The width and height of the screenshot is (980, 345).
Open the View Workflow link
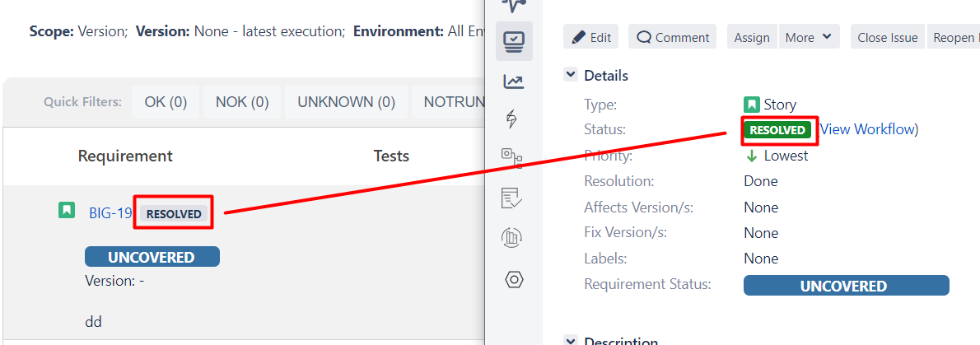tap(869, 129)
